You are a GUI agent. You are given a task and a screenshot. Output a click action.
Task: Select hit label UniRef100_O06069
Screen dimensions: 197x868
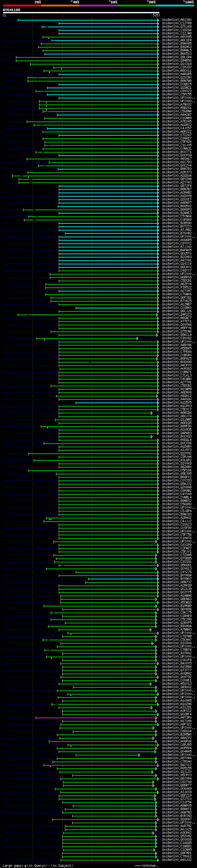coord(177,789)
